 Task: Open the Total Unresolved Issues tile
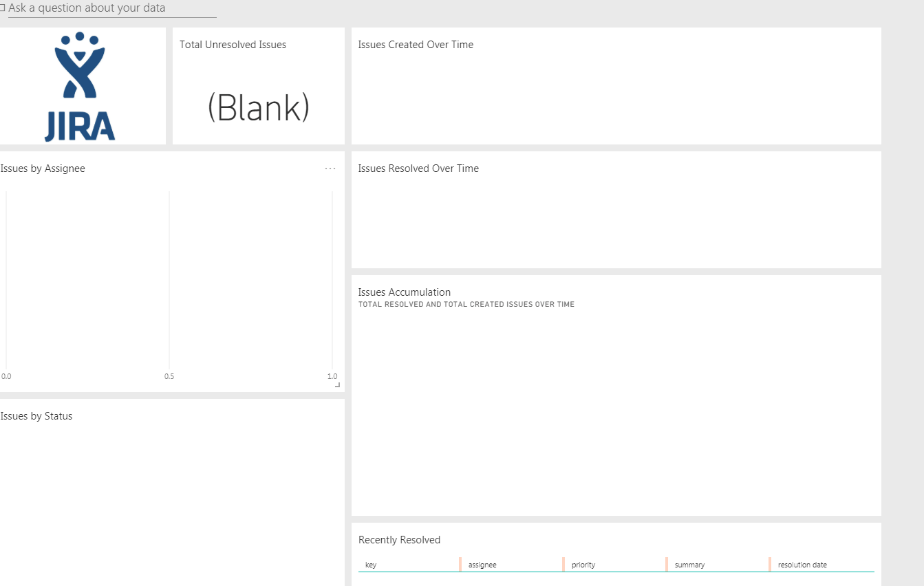pos(259,86)
